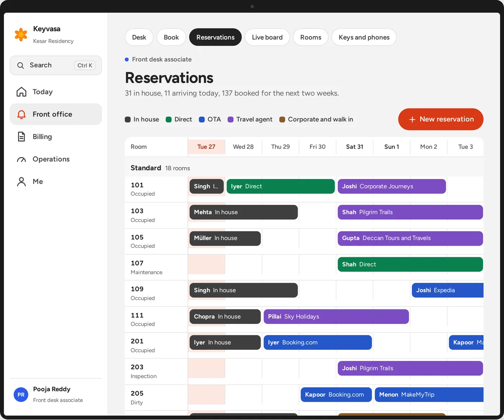Screen dimensions: 504x420
Task: Click the brown Corporate and walk in swatch
Action: 282,120
